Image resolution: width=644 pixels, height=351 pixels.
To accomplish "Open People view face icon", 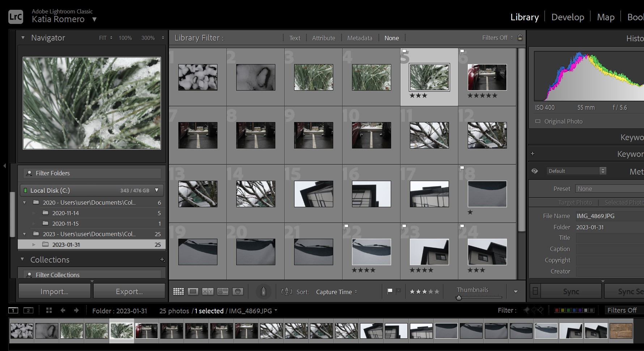I will click(238, 292).
